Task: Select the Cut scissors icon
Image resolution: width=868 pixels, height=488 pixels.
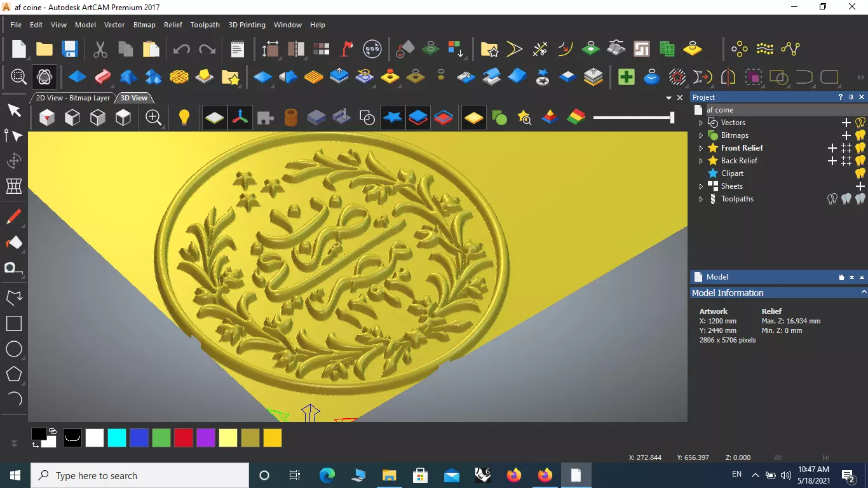Action: (x=100, y=49)
